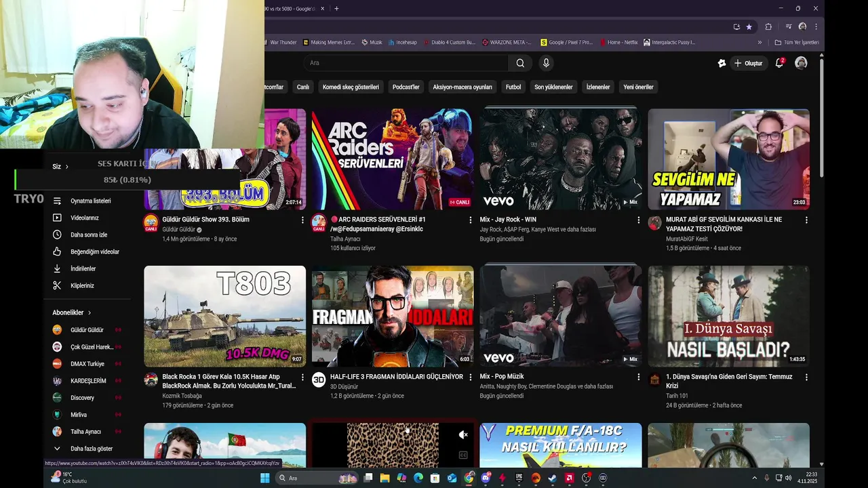Select the Canlı filter chip
Image resolution: width=868 pixels, height=488 pixels.
click(302, 87)
